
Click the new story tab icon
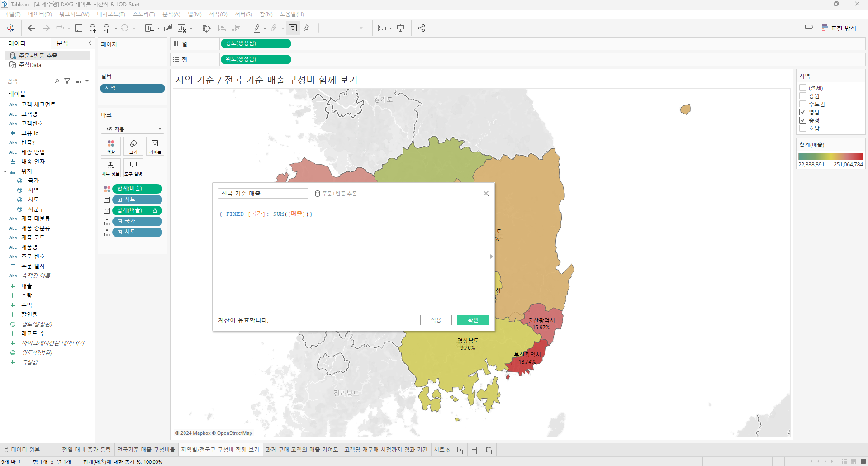point(489,450)
